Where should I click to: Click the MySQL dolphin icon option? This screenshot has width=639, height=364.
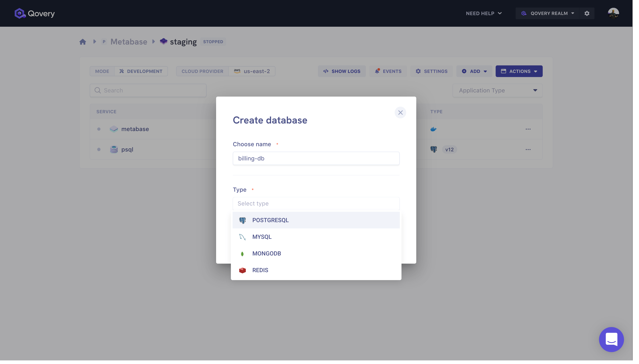pyautogui.click(x=242, y=237)
